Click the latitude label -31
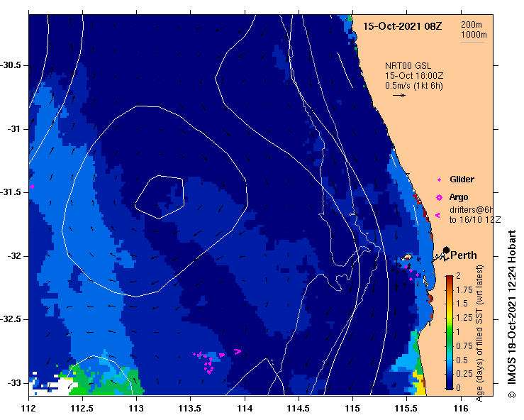 [13, 128]
